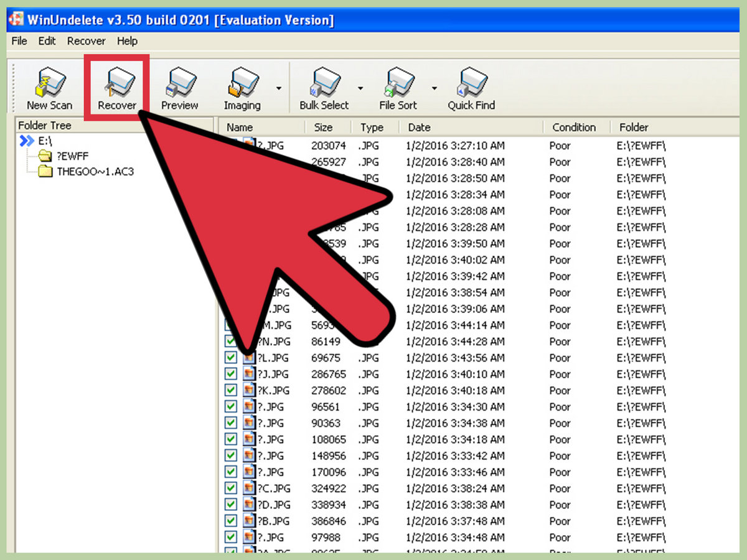Click the file icon in the 97988-byte row
This screenshot has height=560, width=747.
coord(249,536)
